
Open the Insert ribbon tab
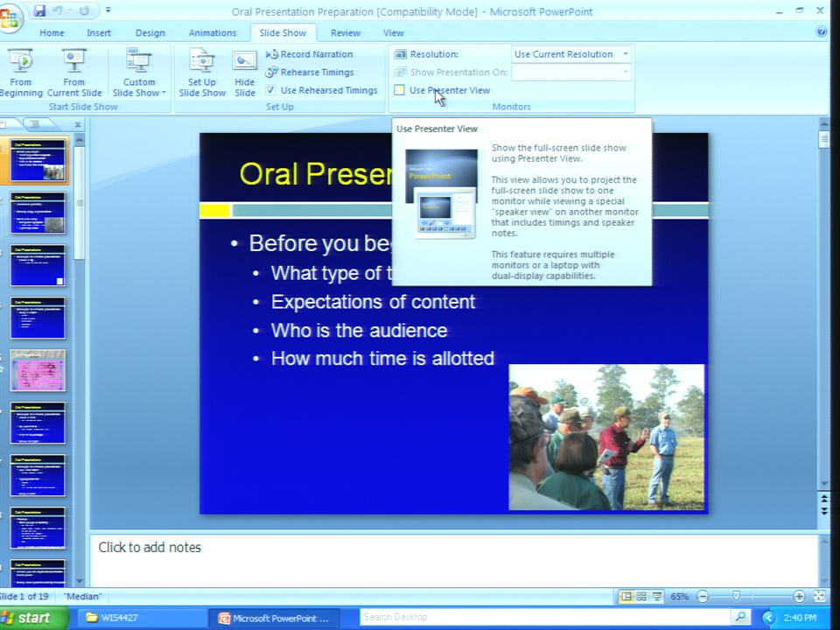99,32
